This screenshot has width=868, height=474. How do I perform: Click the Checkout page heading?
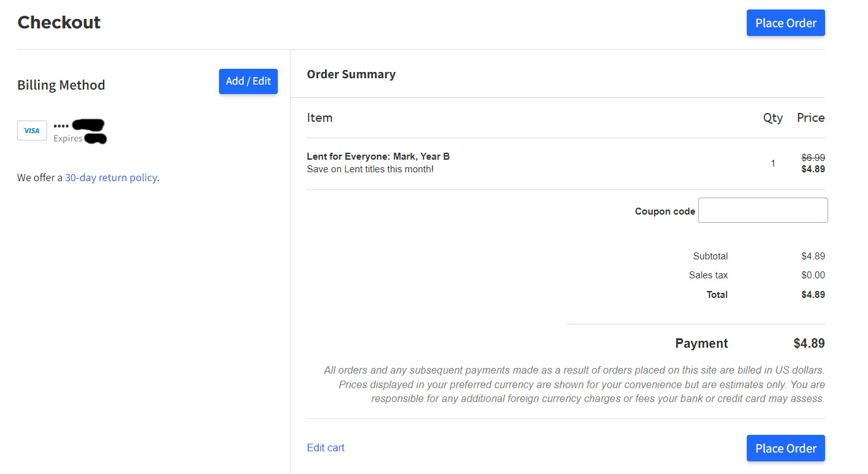[59, 22]
